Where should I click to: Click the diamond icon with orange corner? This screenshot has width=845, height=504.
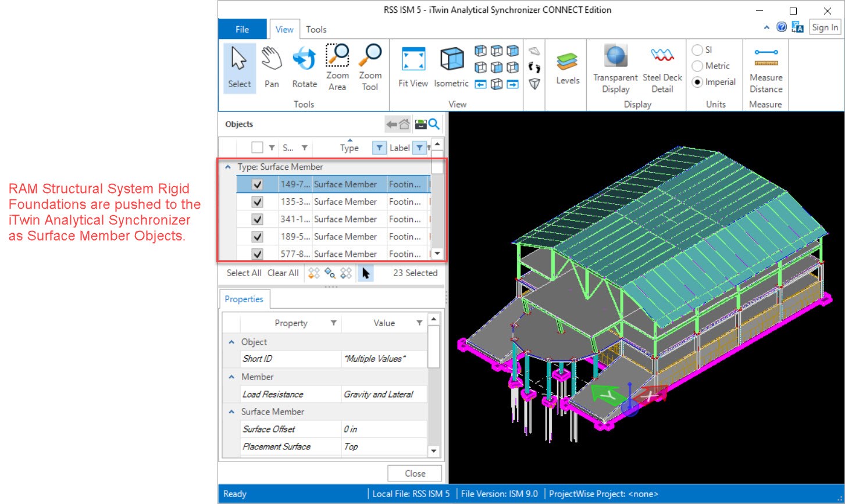(314, 273)
